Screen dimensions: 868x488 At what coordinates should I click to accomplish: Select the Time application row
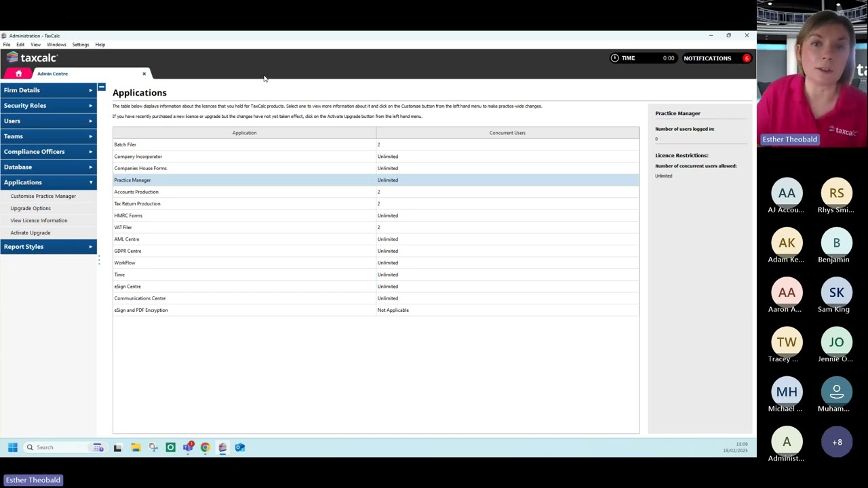(376, 274)
